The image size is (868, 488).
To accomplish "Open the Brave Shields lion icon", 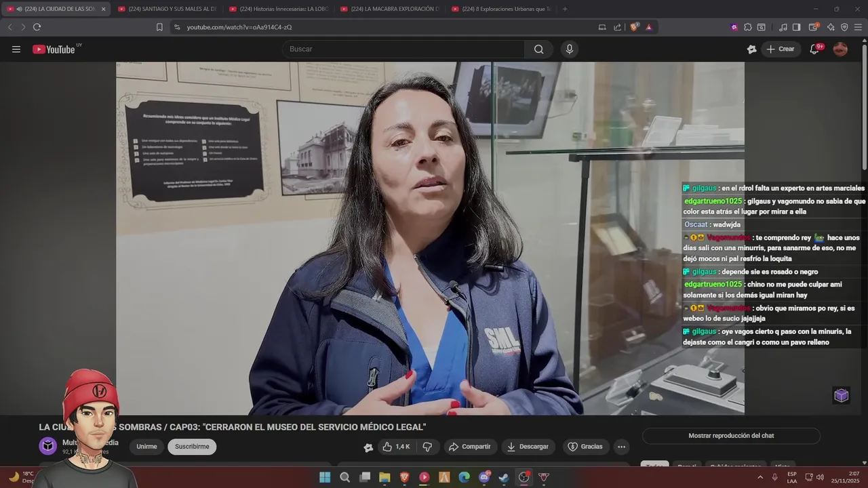I will pos(634,27).
